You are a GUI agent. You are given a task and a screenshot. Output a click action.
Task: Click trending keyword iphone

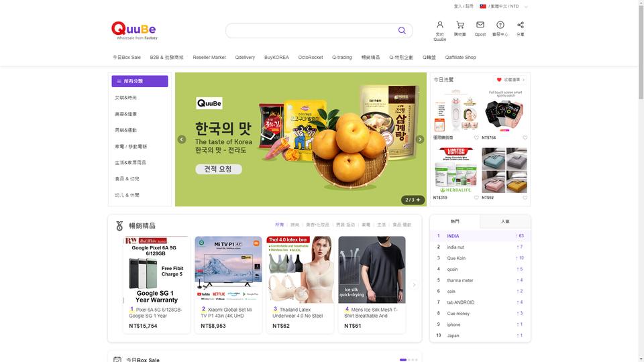(x=453, y=324)
